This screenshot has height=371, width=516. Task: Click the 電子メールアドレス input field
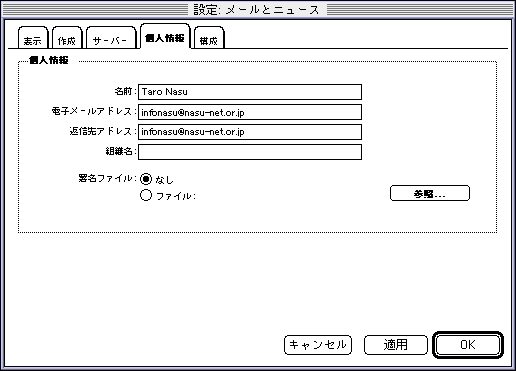tap(250, 112)
